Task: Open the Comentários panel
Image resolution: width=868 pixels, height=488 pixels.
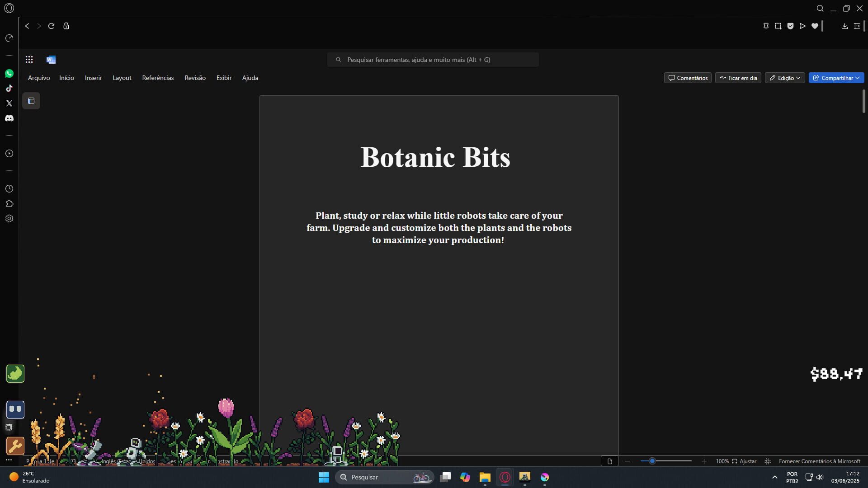Action: coord(687,78)
